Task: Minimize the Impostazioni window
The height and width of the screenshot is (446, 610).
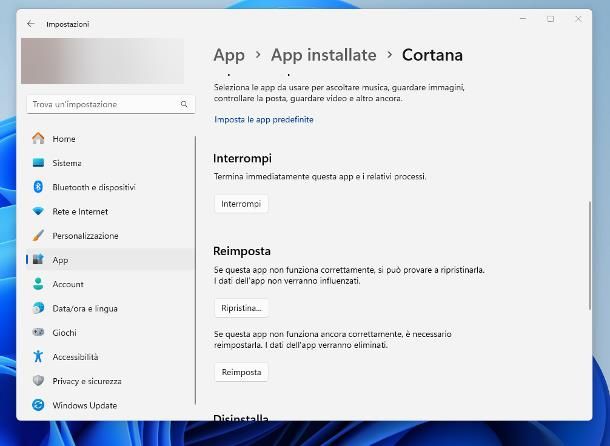Action: pos(523,19)
